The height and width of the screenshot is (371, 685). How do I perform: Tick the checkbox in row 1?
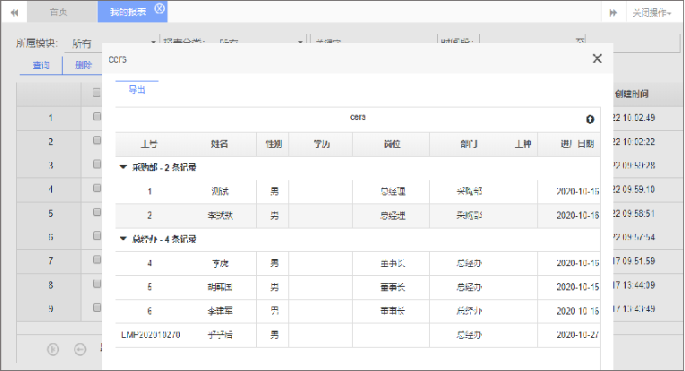coord(97,117)
